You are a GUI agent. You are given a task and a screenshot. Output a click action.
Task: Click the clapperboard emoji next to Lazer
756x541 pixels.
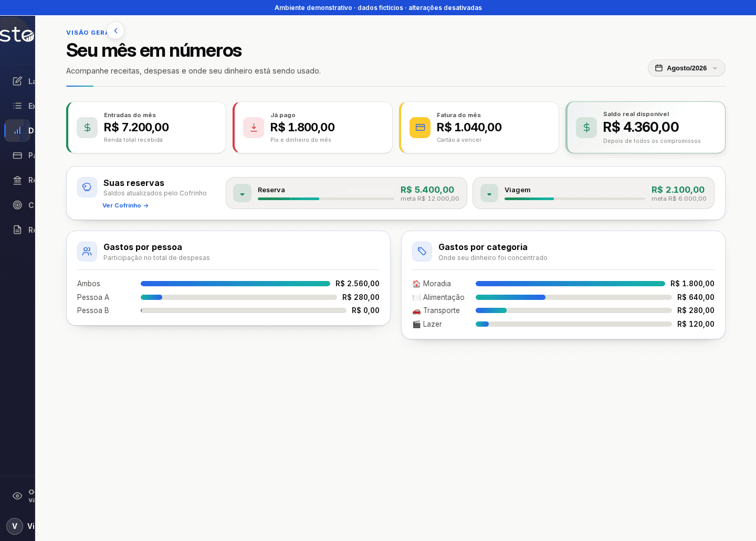416,324
